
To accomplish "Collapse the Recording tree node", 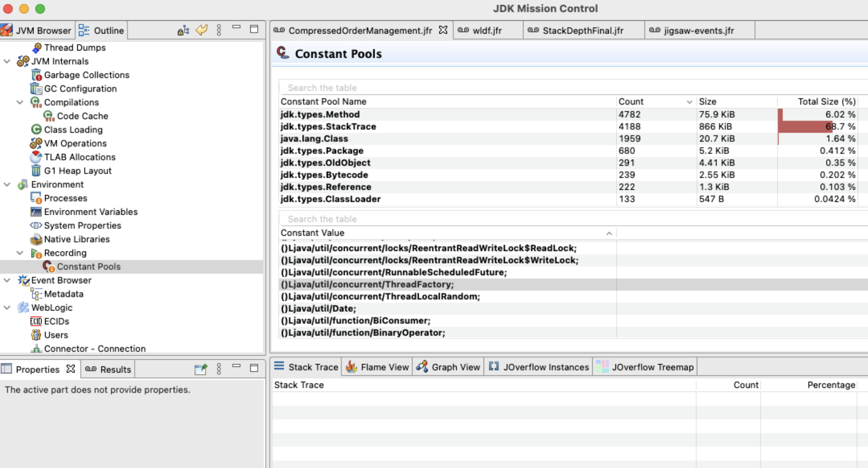I will click(x=20, y=253).
